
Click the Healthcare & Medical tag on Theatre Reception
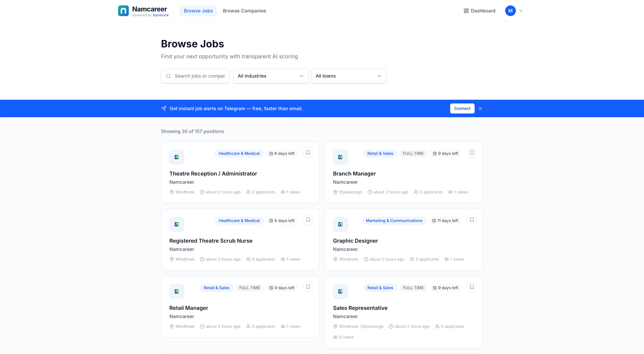(239, 153)
